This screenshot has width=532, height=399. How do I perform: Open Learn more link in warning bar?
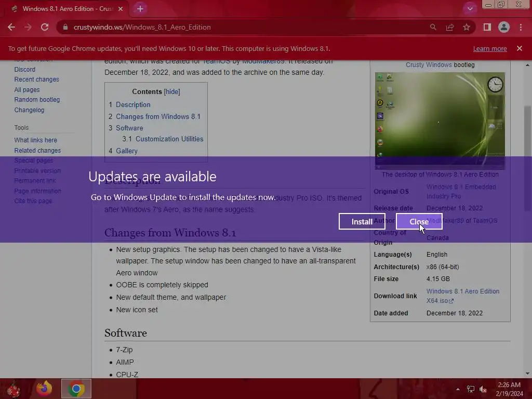490,48
